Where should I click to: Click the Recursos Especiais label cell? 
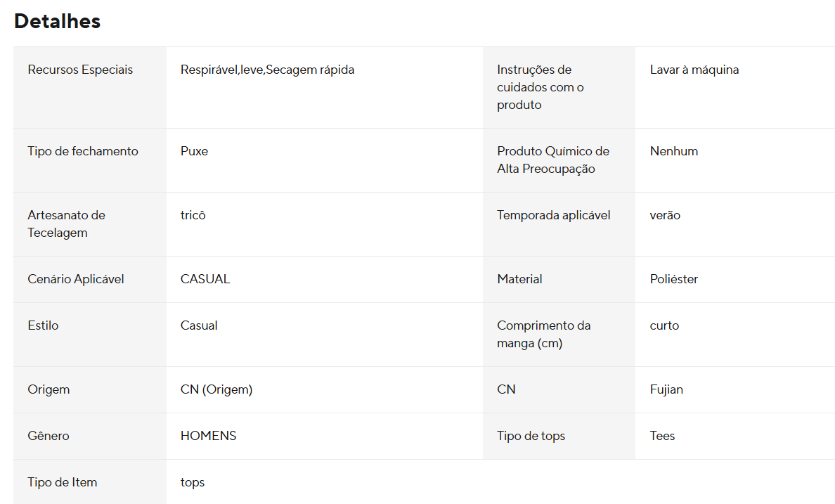tap(80, 70)
